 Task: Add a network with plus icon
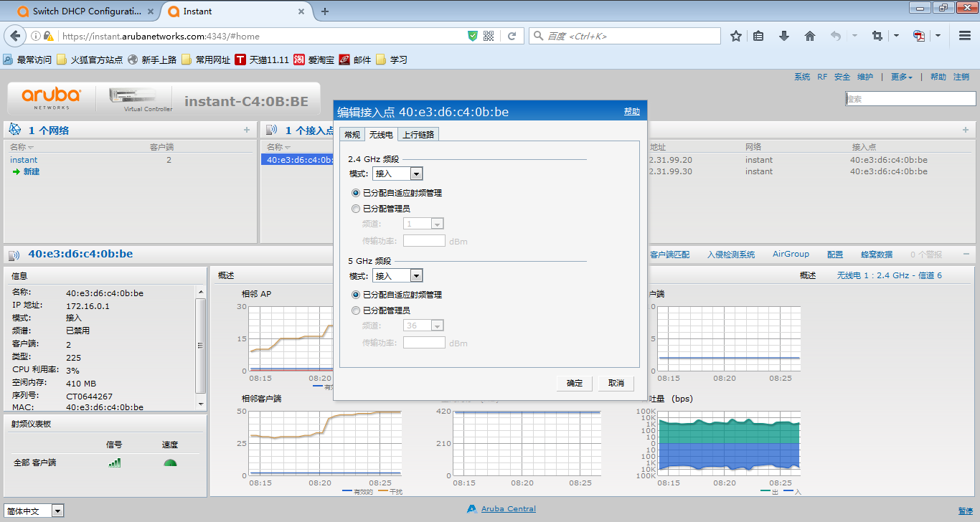point(247,130)
